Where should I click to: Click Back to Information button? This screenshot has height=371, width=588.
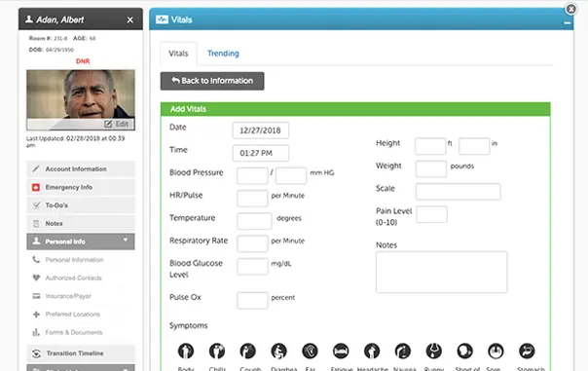pos(212,81)
